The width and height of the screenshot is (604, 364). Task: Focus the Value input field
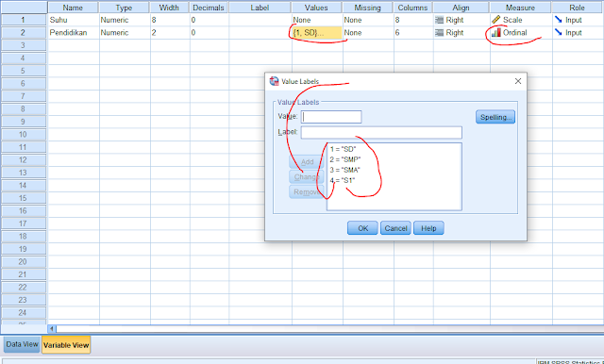pyautogui.click(x=331, y=117)
